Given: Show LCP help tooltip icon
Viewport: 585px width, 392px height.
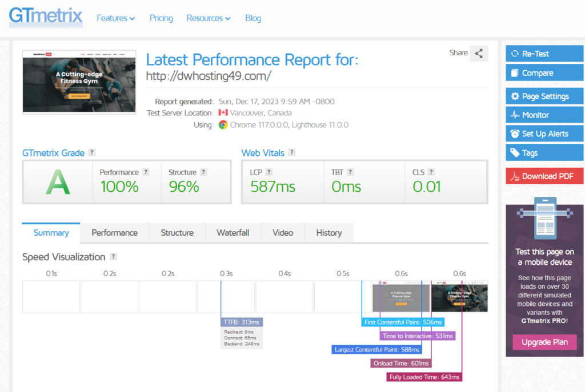Looking at the screenshot, I should coord(269,172).
